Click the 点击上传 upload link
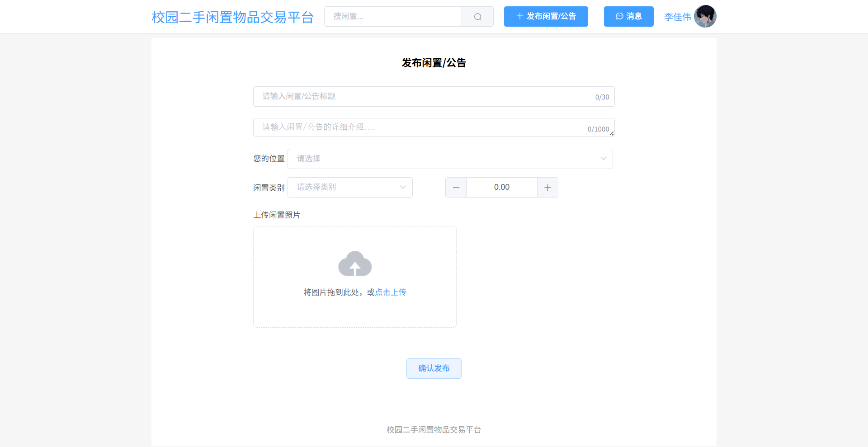This screenshot has width=868, height=447. click(391, 292)
